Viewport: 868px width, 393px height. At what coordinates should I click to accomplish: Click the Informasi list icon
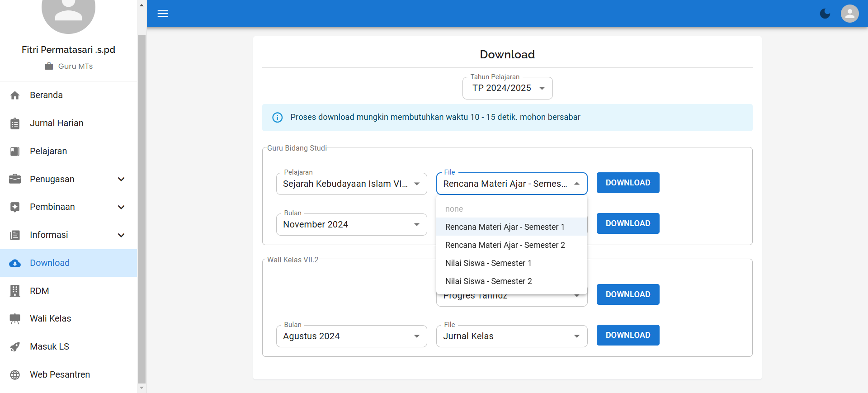15,235
